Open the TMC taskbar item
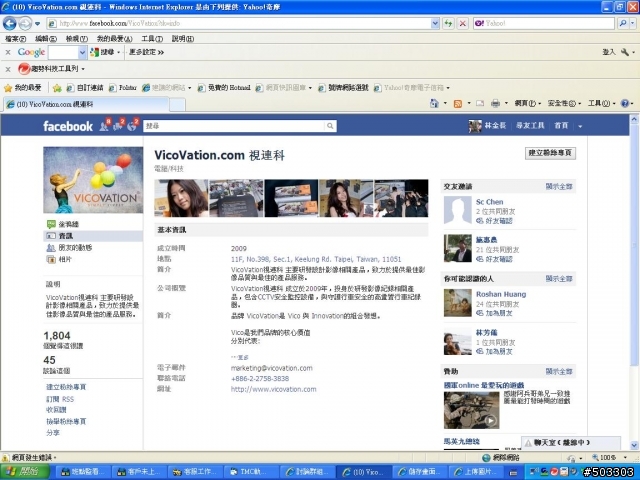 251,472
